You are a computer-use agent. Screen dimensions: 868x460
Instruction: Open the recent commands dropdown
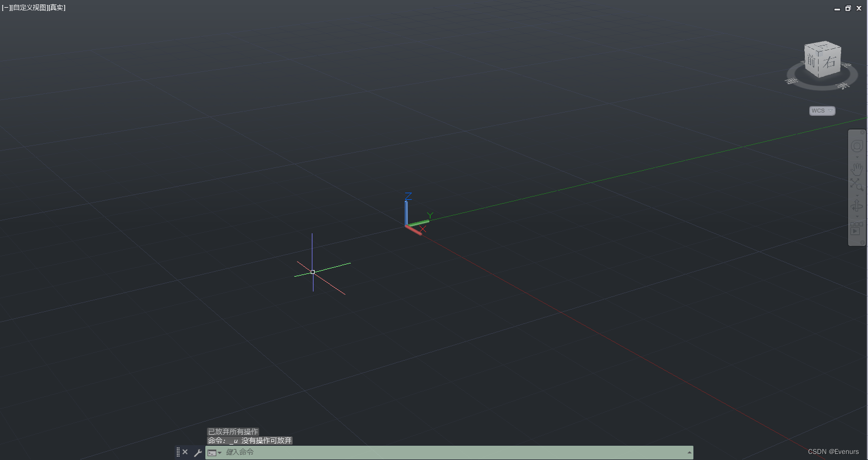[215, 453]
